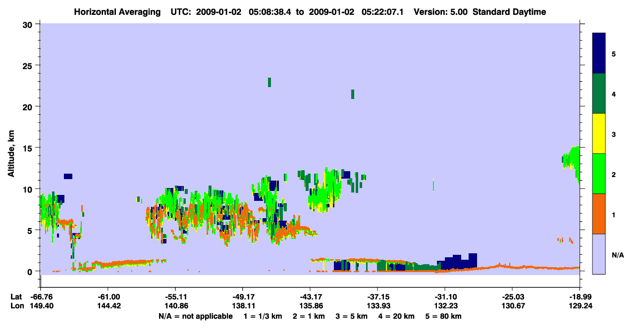Click the start date '2009-01-02' after UTC
The width and height of the screenshot is (644, 330).
pyautogui.click(x=219, y=12)
